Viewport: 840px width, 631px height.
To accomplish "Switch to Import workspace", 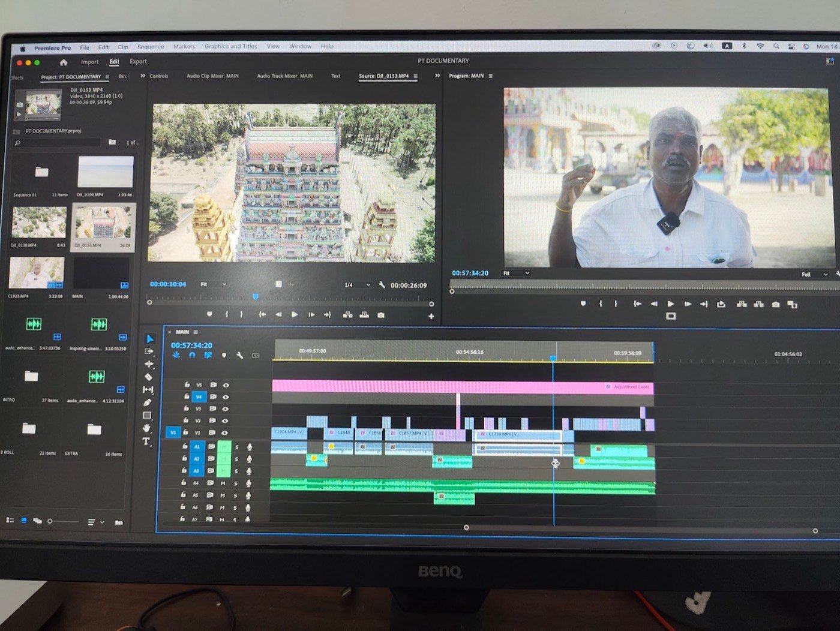I will [90, 62].
